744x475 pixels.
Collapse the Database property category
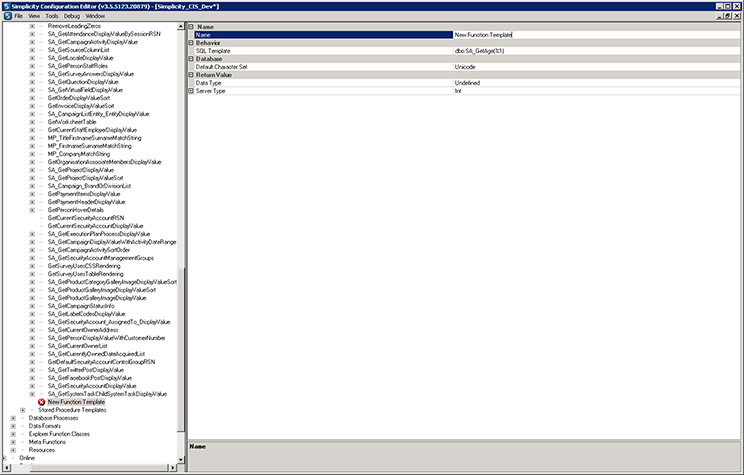191,59
